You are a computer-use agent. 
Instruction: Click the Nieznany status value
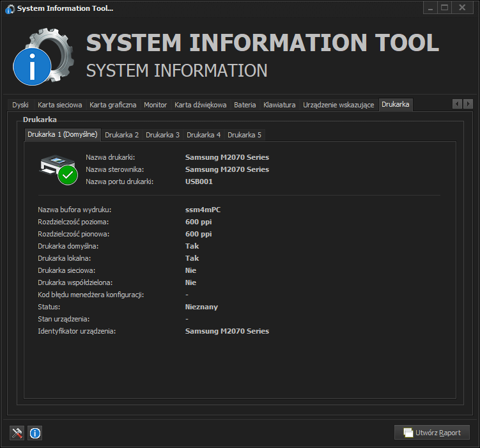201,307
